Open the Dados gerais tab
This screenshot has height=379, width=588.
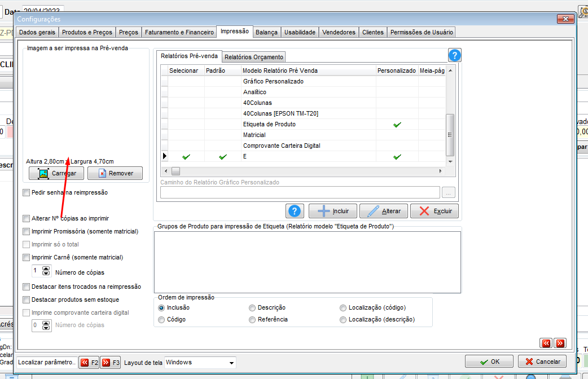tap(37, 32)
